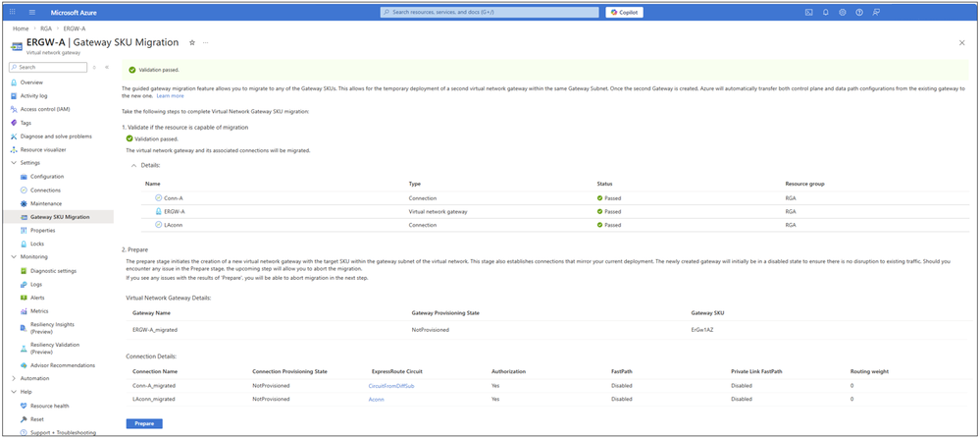Image resolution: width=980 pixels, height=438 pixels.
Task: Open feedback icon in header
Action: [x=876, y=12]
